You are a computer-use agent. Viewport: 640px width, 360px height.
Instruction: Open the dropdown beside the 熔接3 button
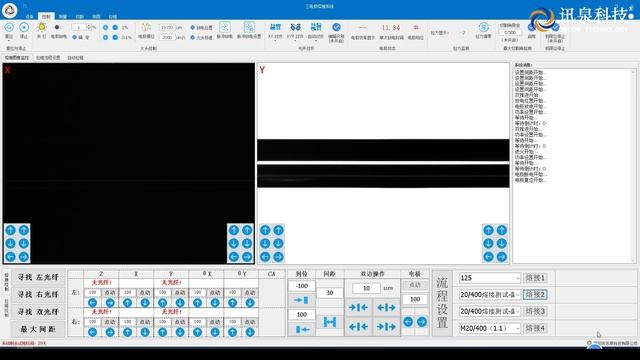click(x=490, y=311)
